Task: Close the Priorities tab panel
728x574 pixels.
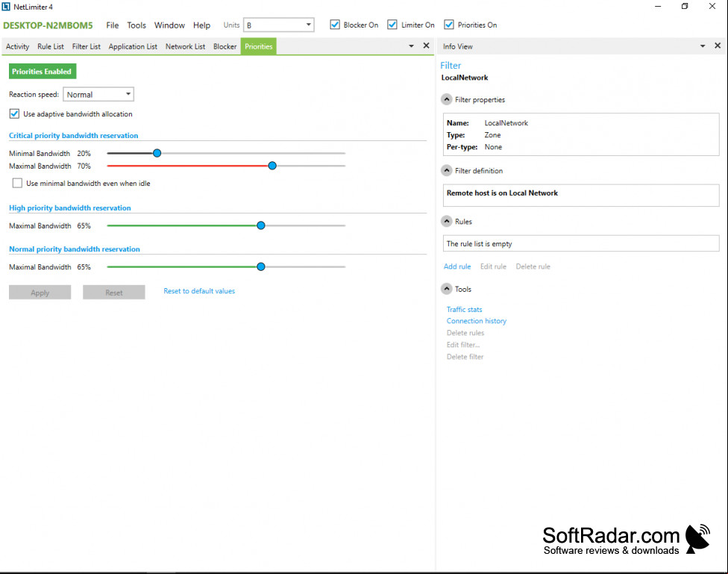Action: click(426, 46)
